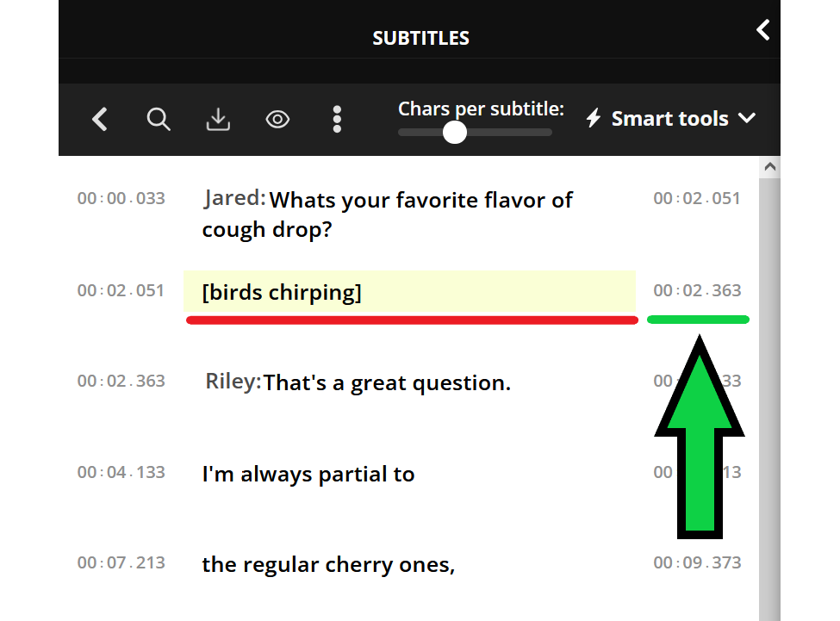Adjust the Chars per subtitle slider
Viewport: 840px width, 621px height.
coord(454,133)
